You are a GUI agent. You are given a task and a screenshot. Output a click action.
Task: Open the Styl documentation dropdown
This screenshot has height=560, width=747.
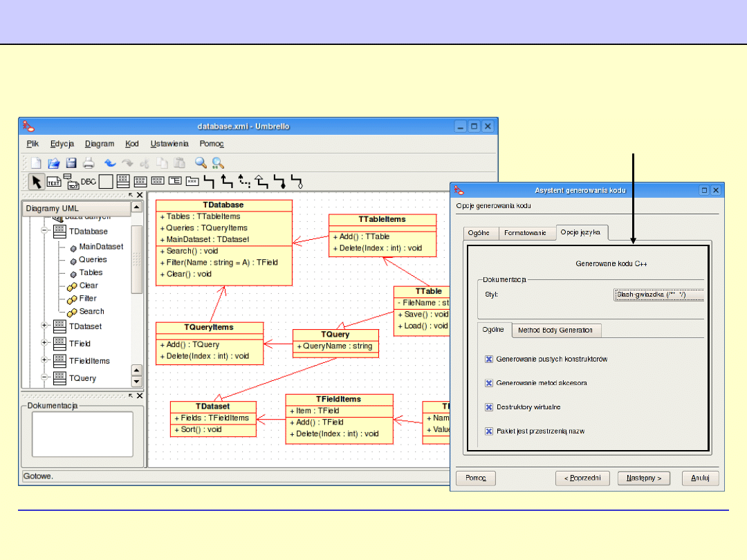click(x=658, y=295)
